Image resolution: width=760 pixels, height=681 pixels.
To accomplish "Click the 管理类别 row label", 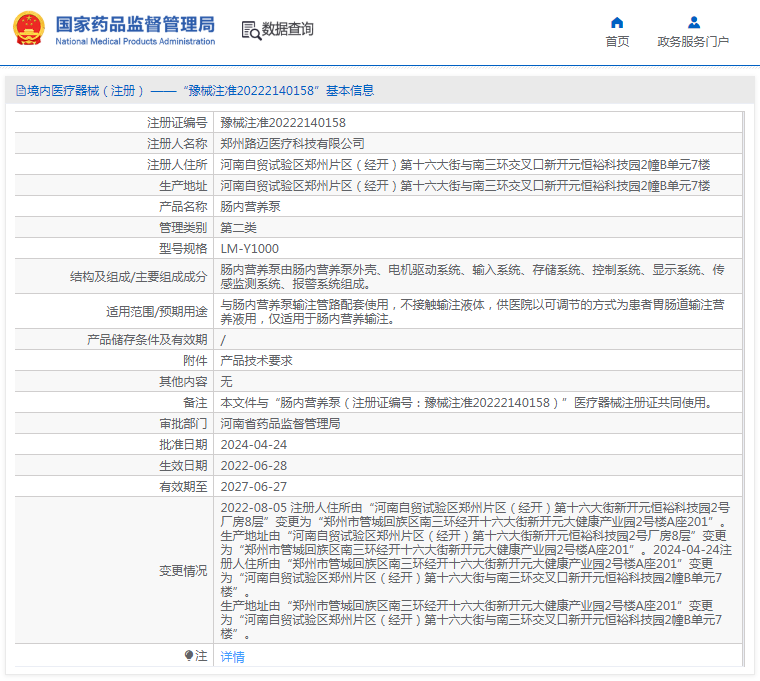I will [183, 227].
